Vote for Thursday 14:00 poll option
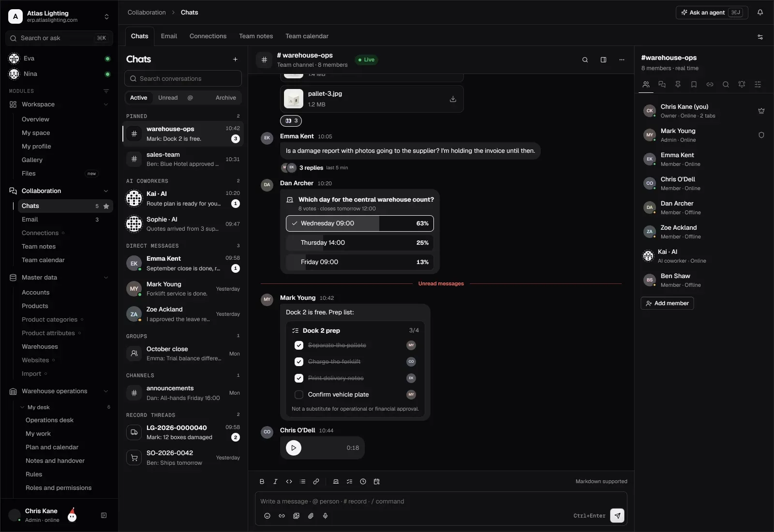The height and width of the screenshot is (532, 774). [359, 243]
